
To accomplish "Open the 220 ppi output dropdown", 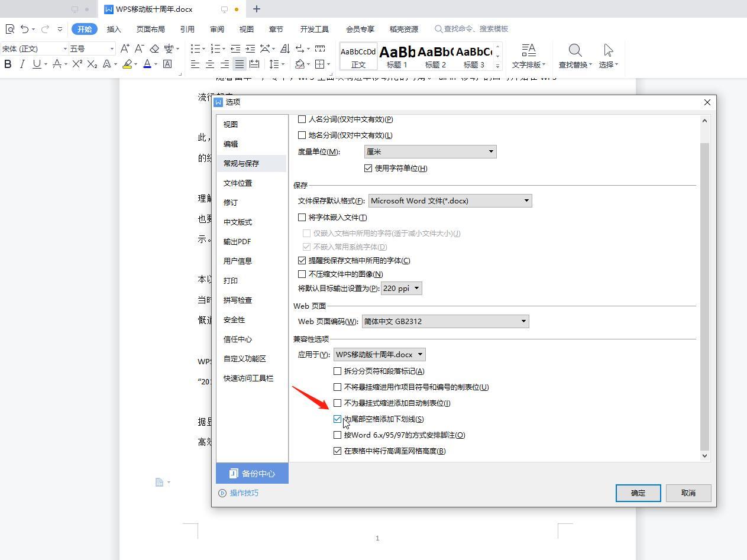I will click(x=402, y=288).
